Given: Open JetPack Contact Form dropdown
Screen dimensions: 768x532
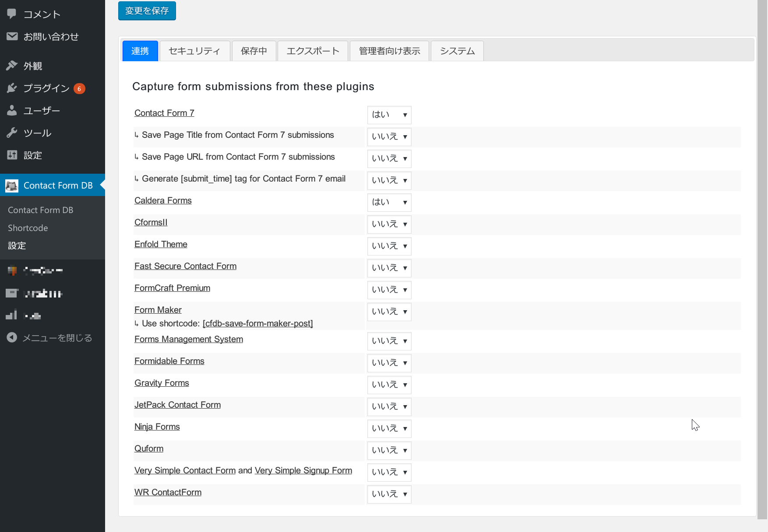Looking at the screenshot, I should (389, 406).
